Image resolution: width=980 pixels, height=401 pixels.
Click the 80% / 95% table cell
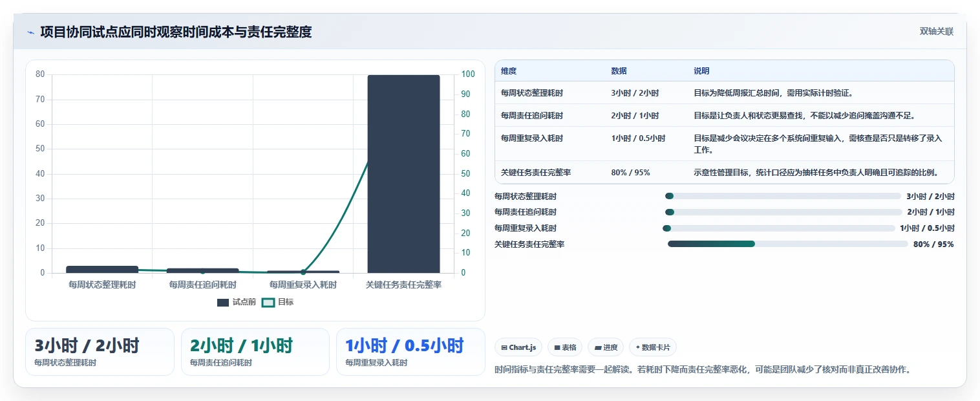630,173
